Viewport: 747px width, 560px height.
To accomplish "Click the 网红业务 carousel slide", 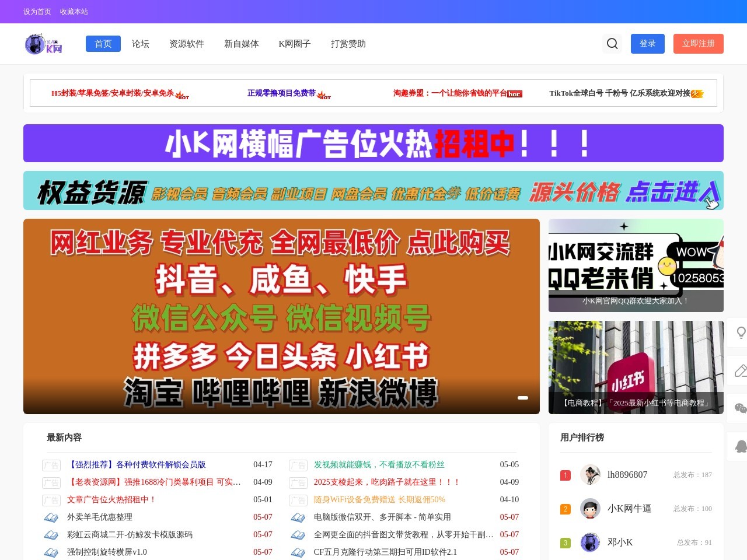I will pyautogui.click(x=281, y=316).
